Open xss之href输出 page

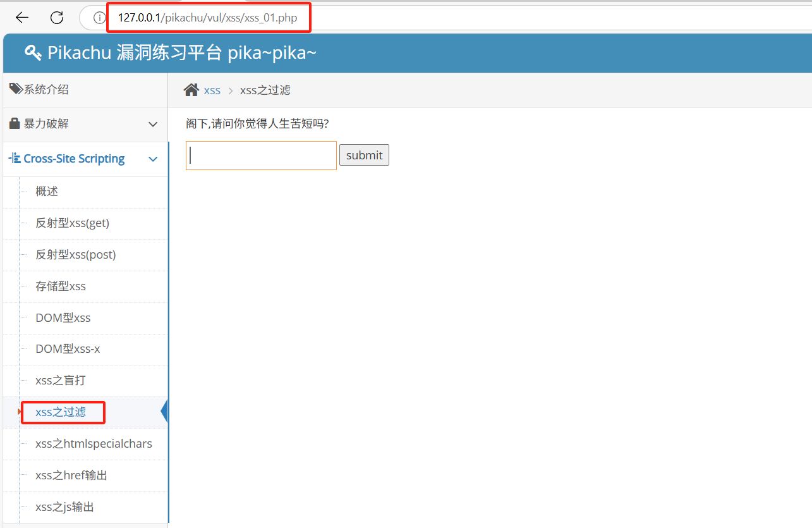[x=71, y=476]
